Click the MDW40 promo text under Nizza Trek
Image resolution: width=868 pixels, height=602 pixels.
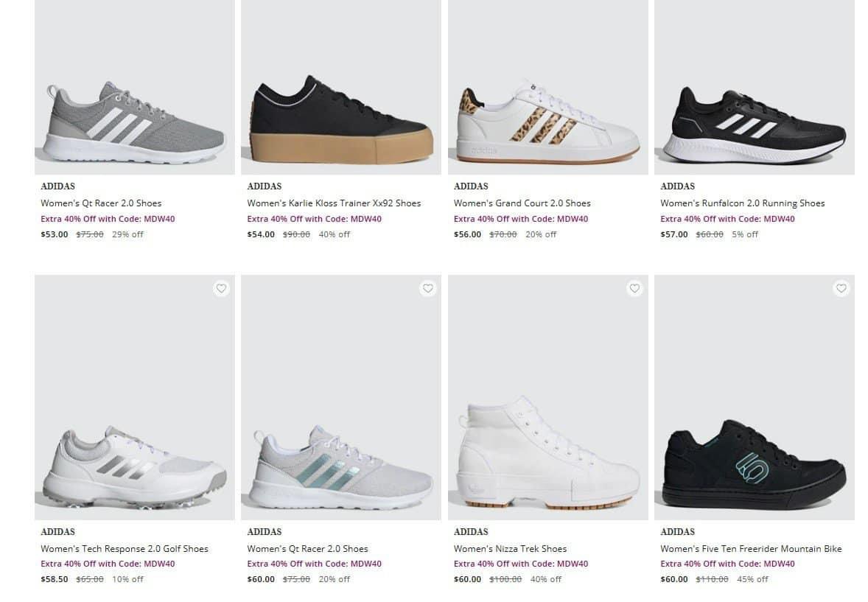pyautogui.click(x=521, y=564)
